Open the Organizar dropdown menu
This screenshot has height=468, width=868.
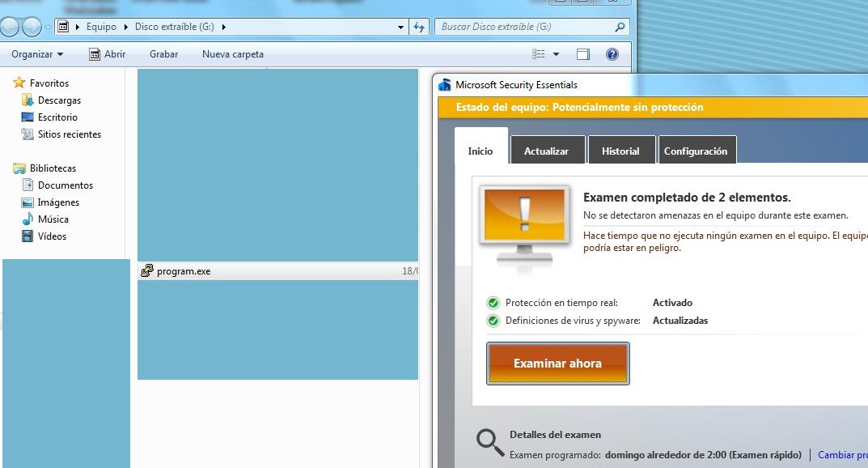[x=37, y=54]
